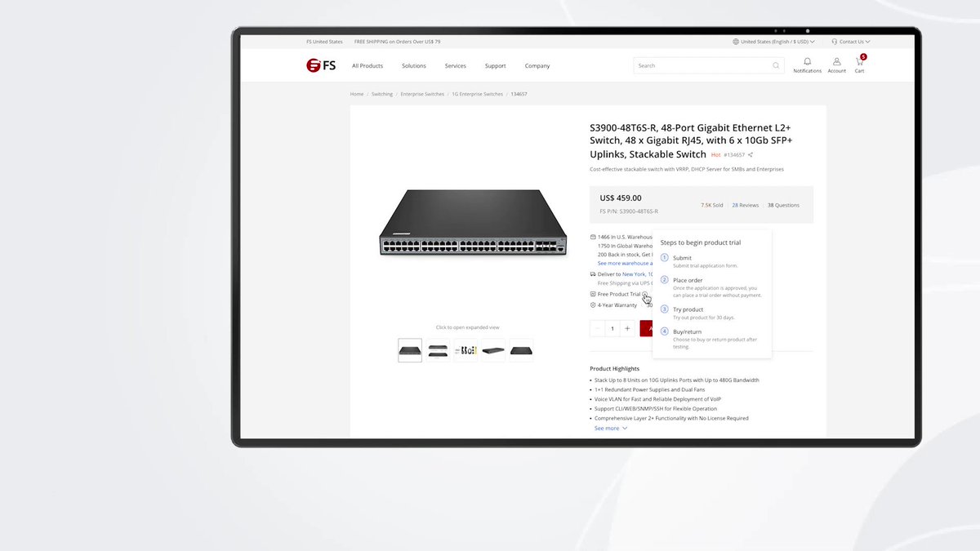Open the Account profile icon
The image size is (980, 551).
tap(836, 61)
